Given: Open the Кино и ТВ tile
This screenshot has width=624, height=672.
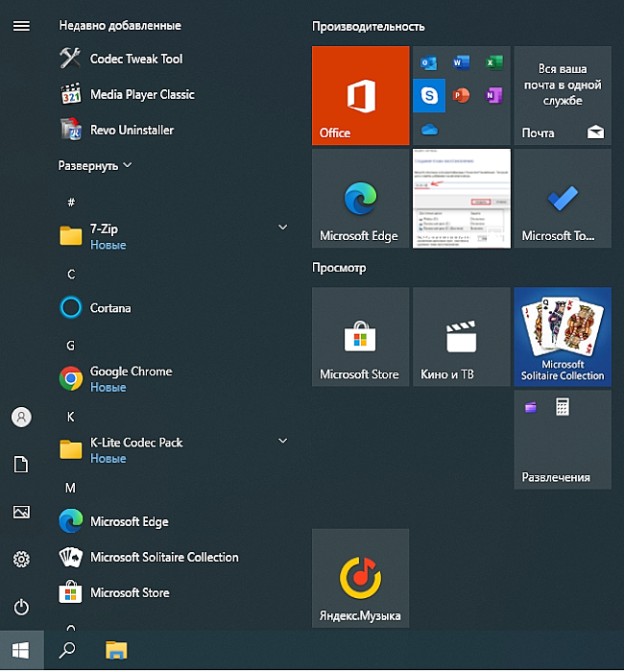Looking at the screenshot, I should [462, 337].
